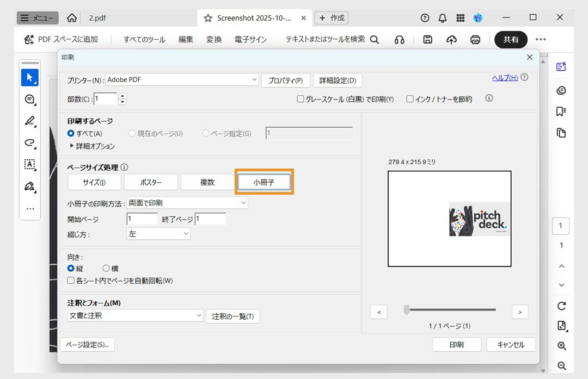
Task: Click the Zoom in icon on the right sidebar
Action: (x=561, y=345)
